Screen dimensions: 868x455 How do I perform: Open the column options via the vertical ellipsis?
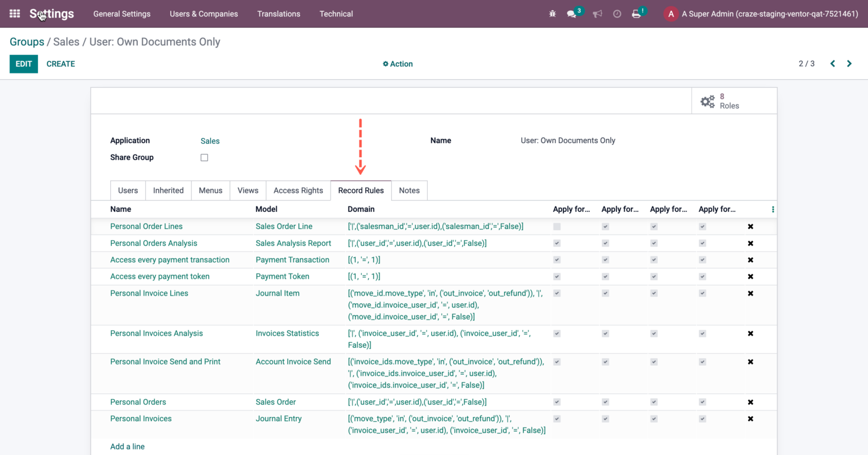[772, 209]
